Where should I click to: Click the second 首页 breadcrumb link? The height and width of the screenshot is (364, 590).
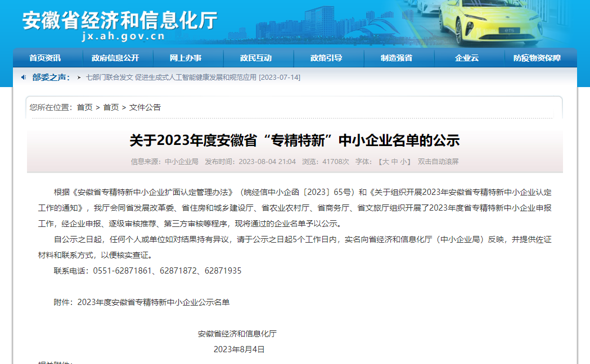(111, 107)
